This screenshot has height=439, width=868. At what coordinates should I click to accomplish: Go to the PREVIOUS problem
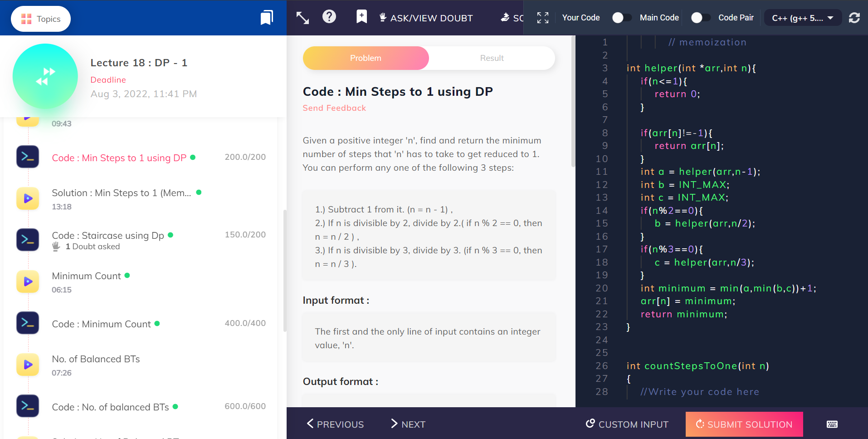tap(335, 424)
